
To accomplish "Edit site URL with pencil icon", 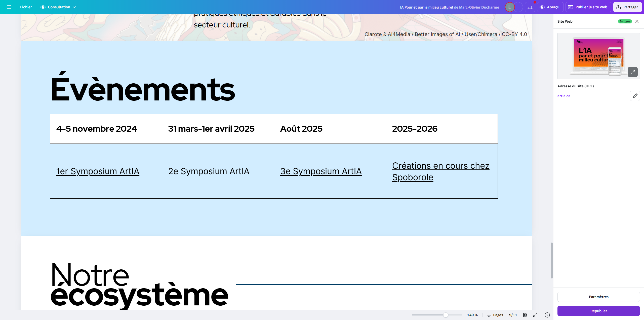I will [x=635, y=96].
